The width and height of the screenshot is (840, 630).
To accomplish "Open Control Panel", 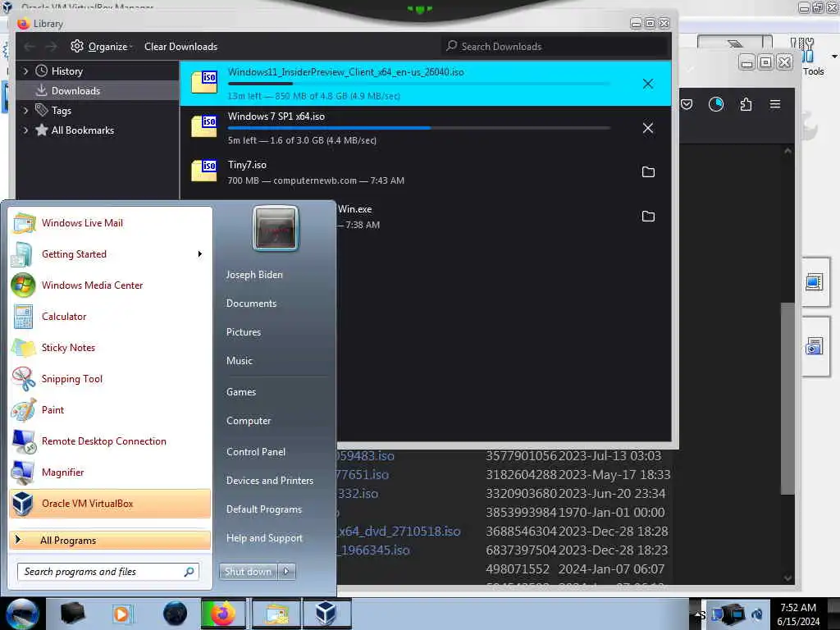I will pyautogui.click(x=256, y=452).
